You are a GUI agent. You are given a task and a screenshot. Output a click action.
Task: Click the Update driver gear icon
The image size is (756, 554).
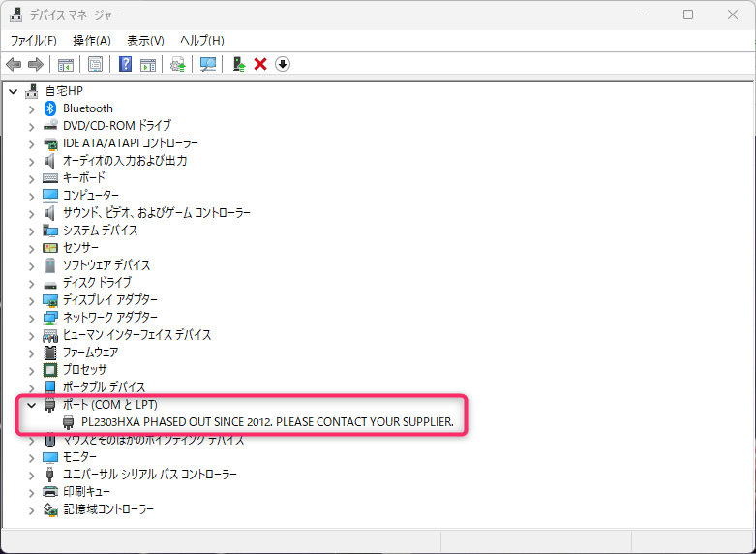tap(178, 64)
